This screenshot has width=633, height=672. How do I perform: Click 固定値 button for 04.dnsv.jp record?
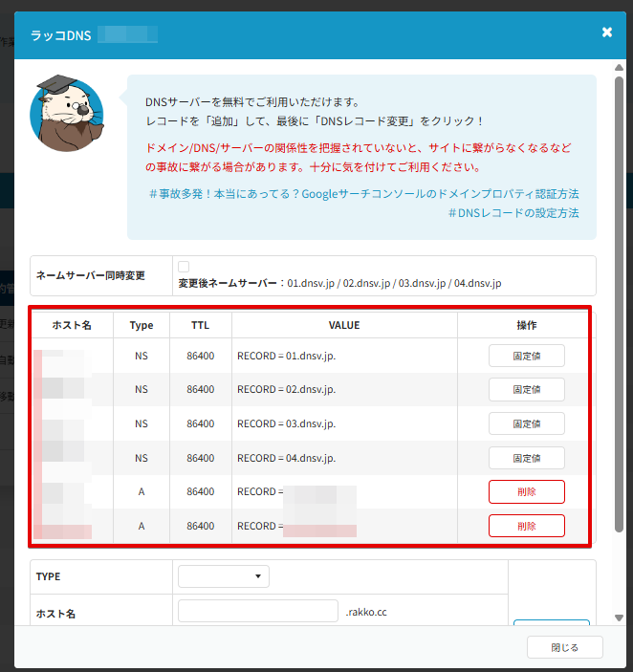click(527, 458)
